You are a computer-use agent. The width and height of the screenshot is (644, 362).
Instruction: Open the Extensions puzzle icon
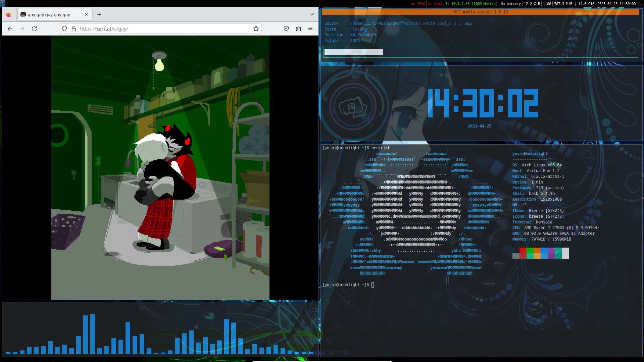(298, 29)
